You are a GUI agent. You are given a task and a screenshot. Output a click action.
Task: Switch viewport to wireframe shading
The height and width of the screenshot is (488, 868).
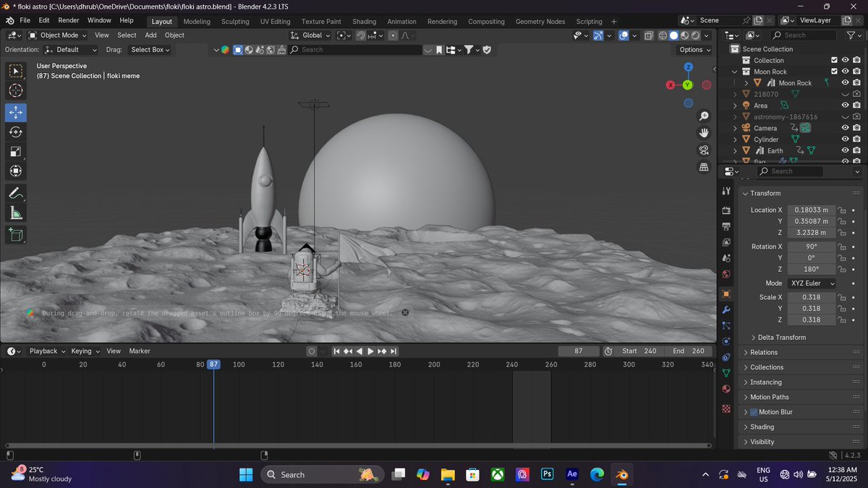click(663, 35)
